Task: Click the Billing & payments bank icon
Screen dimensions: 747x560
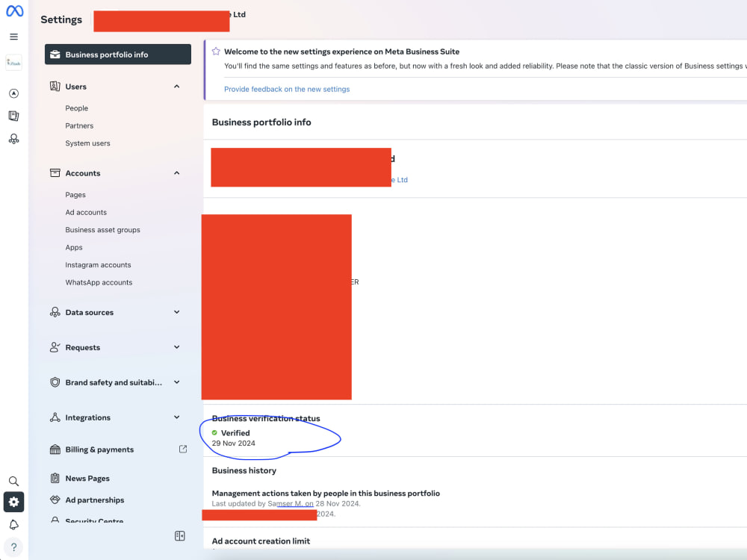Action: [55, 449]
